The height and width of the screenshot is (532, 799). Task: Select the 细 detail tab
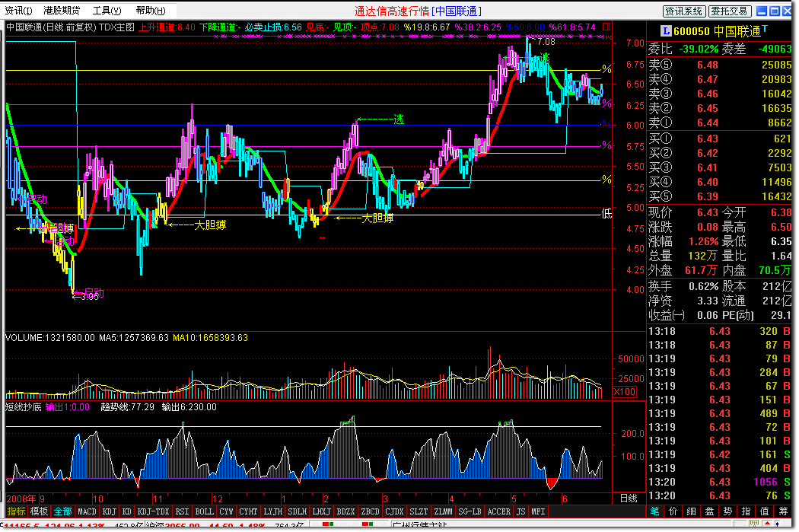click(692, 511)
